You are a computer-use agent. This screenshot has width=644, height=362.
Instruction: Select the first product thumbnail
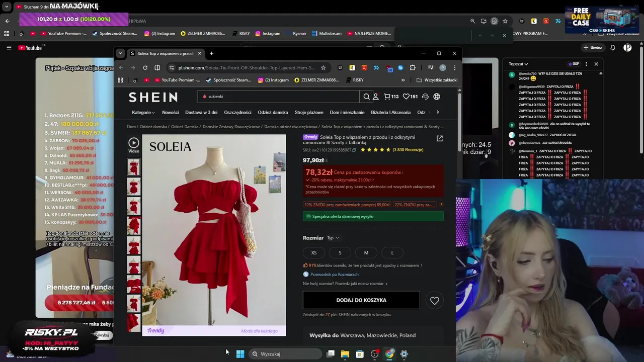click(x=134, y=167)
